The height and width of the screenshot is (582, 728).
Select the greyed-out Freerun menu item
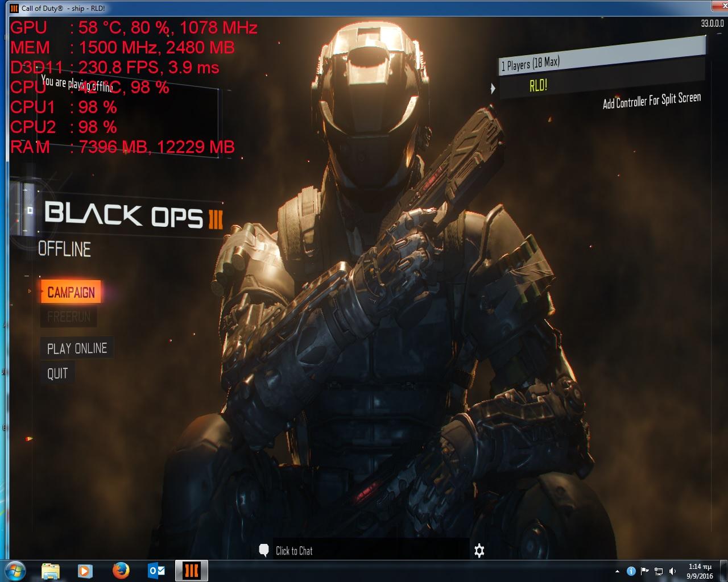click(69, 317)
